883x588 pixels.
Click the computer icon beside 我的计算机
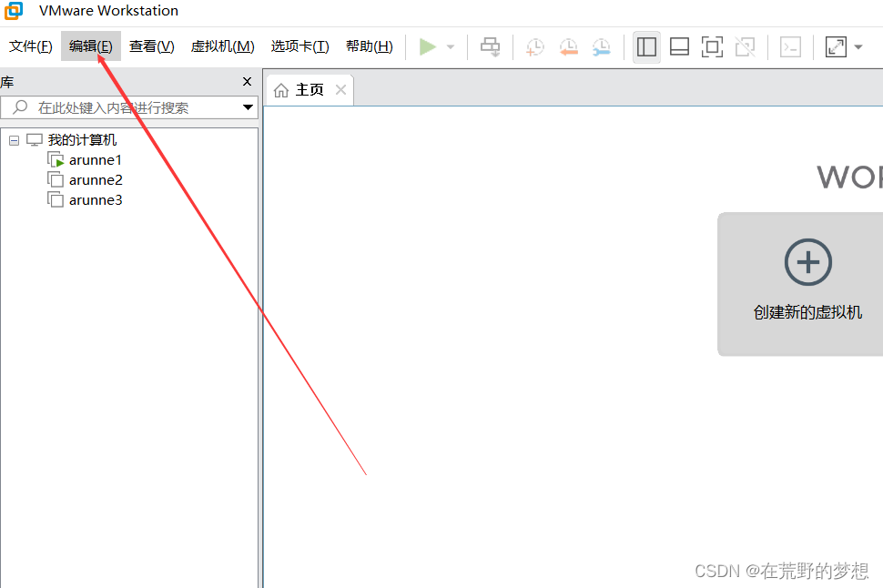35,139
